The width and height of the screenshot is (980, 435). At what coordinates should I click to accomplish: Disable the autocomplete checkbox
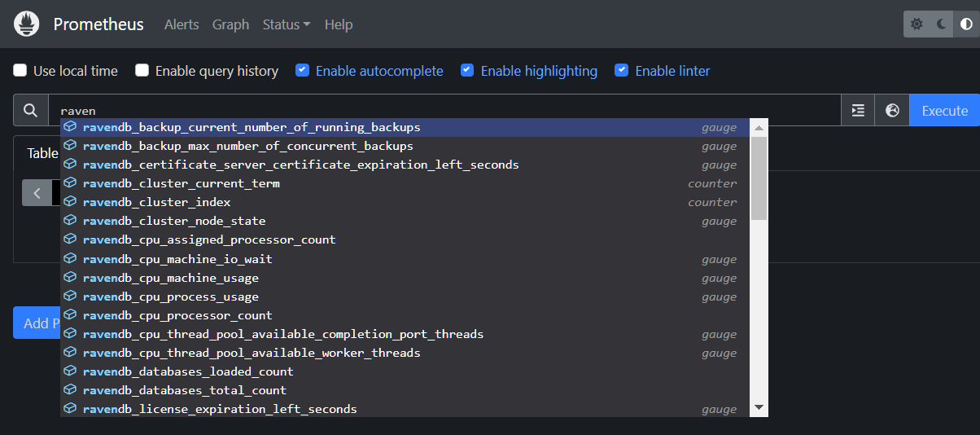click(x=302, y=71)
